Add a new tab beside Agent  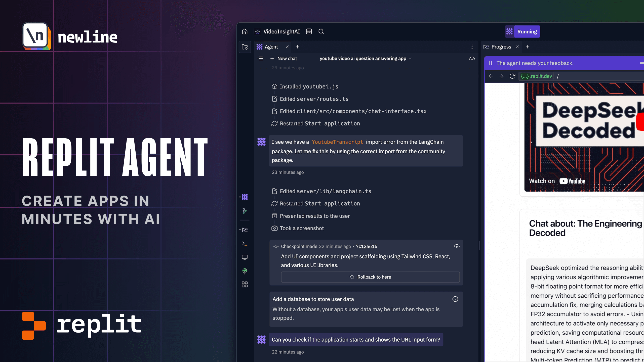297,47
